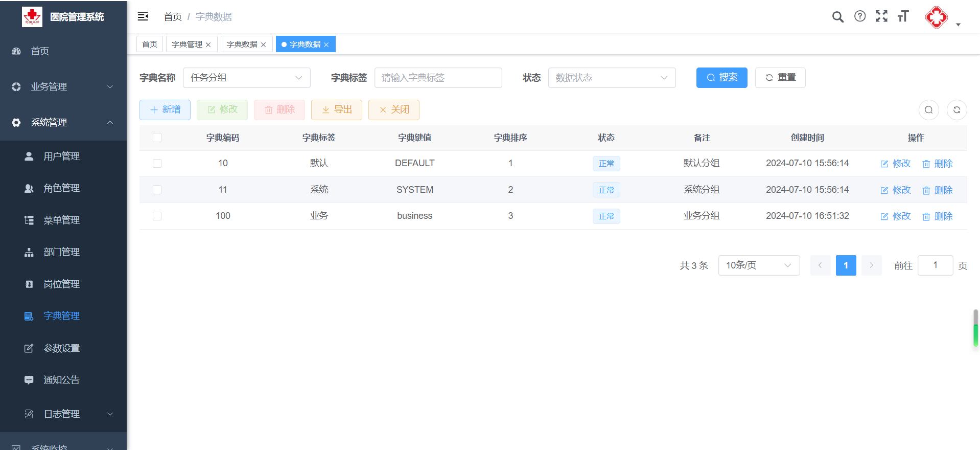Image resolution: width=980 pixels, height=450 pixels.
Task: Switch to the 字典管理 tab
Action: click(187, 44)
